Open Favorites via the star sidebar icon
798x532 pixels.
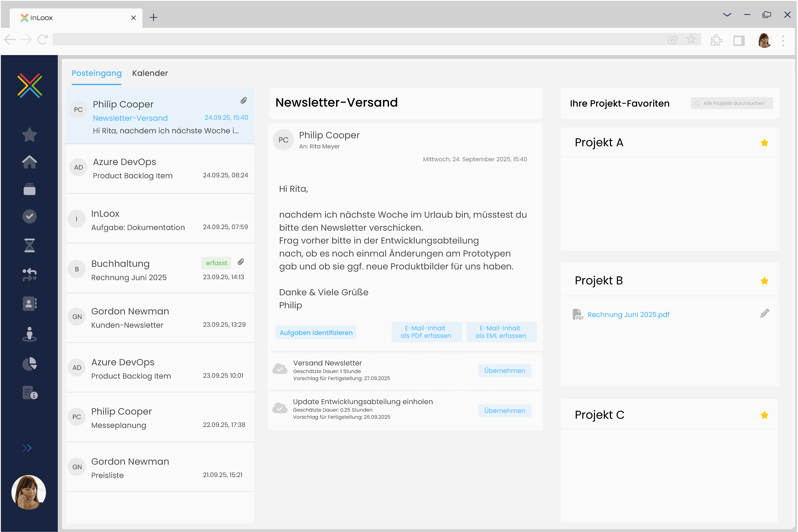click(29, 134)
